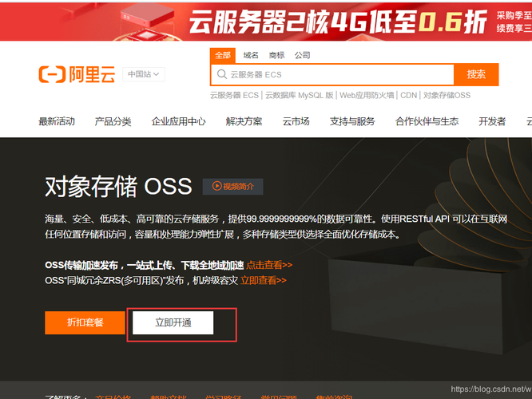Viewport: 532px width, 399px height.
Task: Click the magnifier icon in search box
Action: click(222, 74)
